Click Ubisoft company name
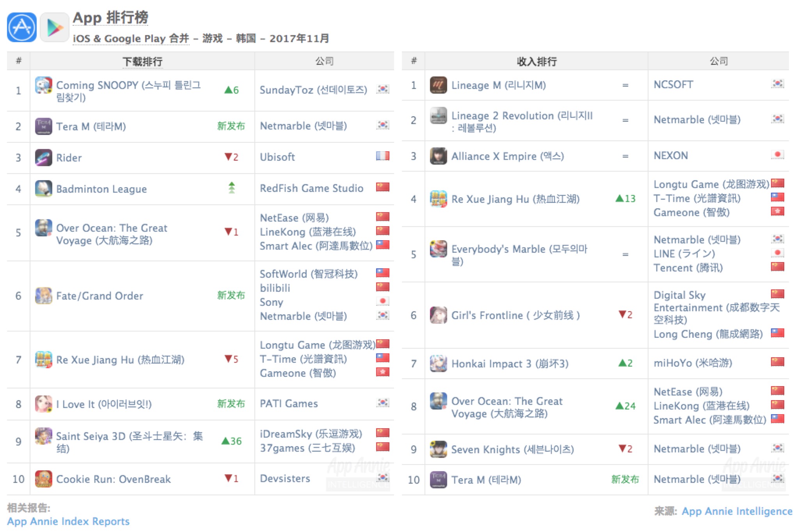This screenshot has width=803, height=532. 277,157
